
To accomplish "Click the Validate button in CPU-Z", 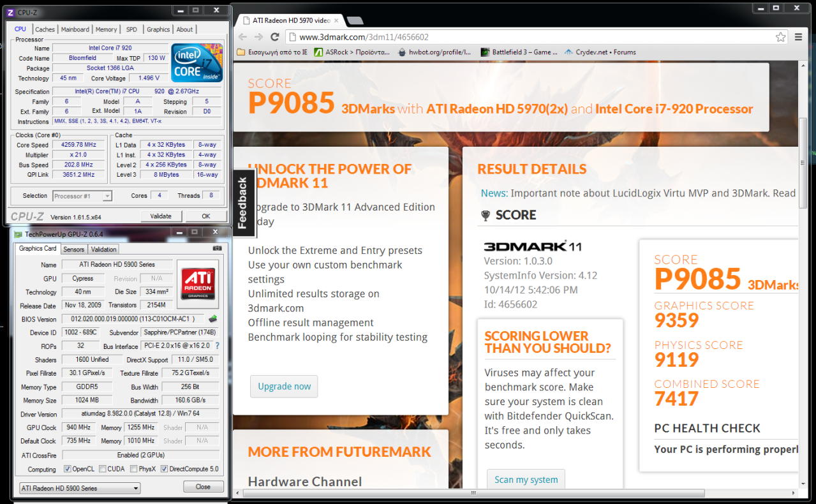I will (x=161, y=216).
